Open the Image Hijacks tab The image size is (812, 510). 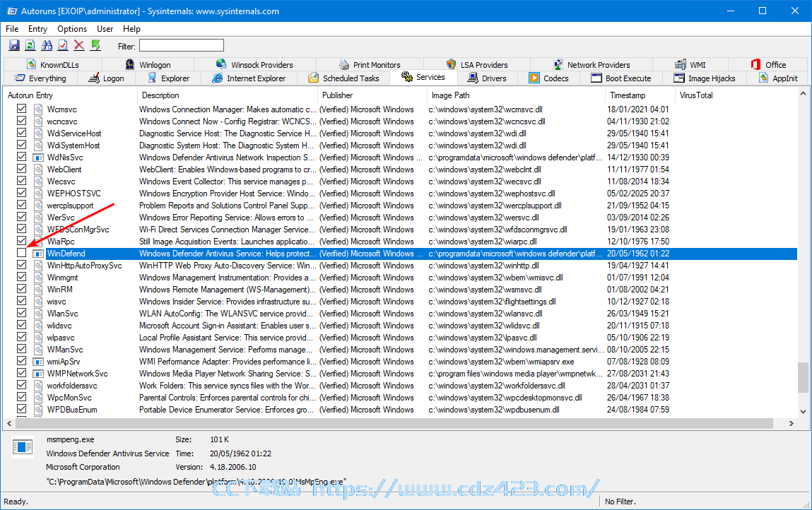tap(705, 78)
